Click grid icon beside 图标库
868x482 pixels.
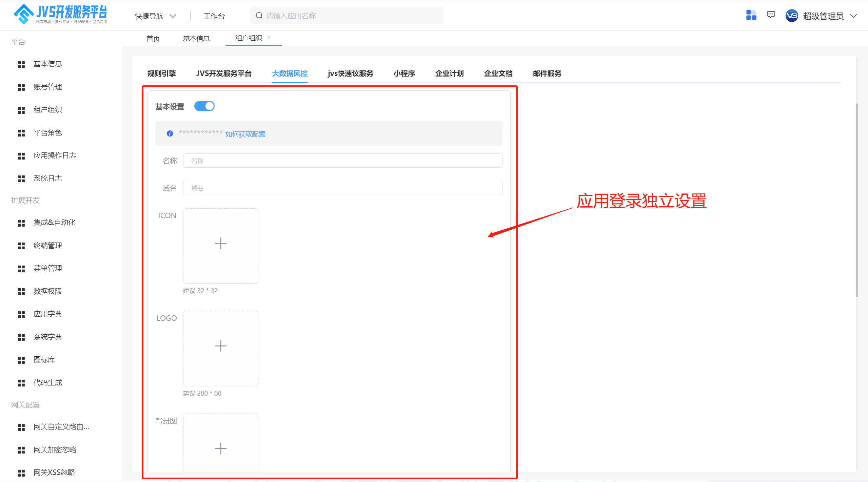pyautogui.click(x=21, y=360)
